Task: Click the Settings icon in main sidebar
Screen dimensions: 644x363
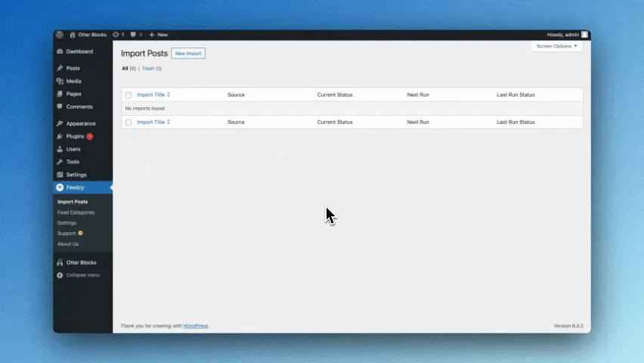Action: coord(60,175)
